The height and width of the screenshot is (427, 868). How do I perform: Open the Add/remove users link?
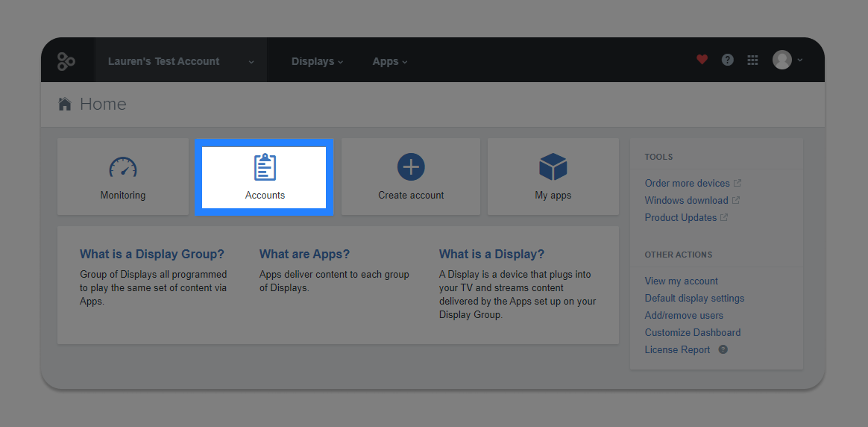(684, 315)
